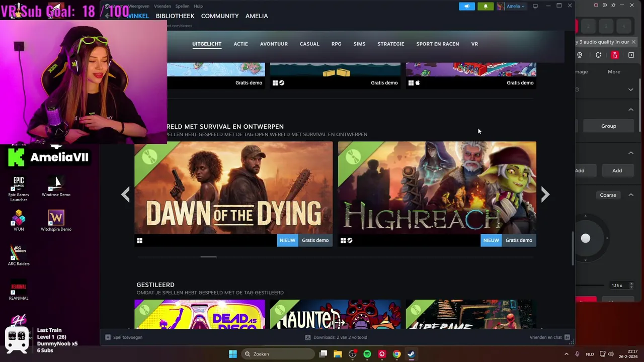Open Witchspire Demo desktop shortcut

tap(56, 220)
